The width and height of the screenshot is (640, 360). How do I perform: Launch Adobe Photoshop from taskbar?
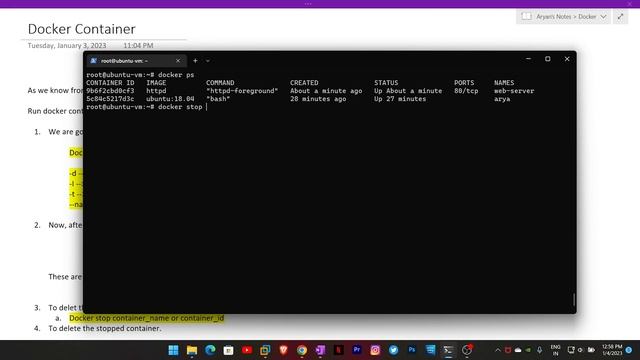[x=412, y=350]
